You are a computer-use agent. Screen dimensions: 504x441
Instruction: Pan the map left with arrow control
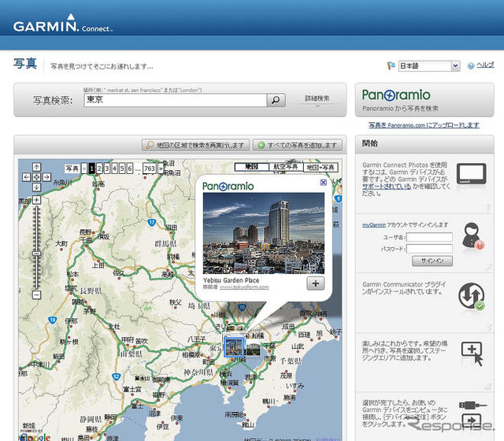click(28, 177)
